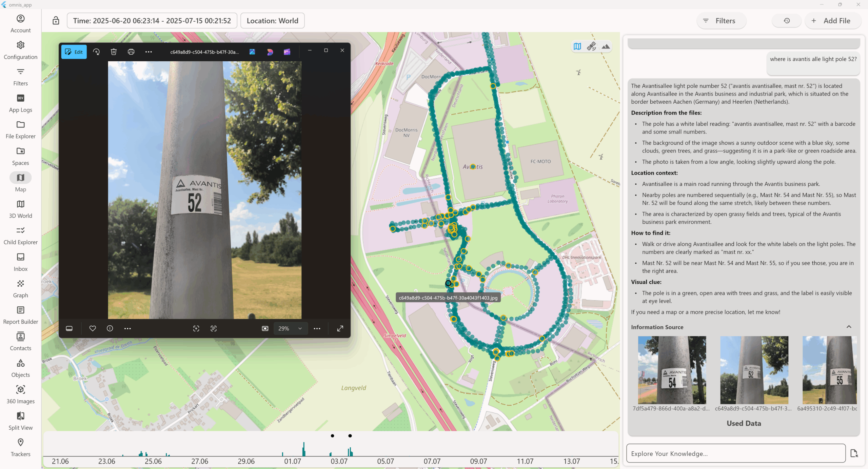Click the Explore Your Knowledge input
The height and width of the screenshot is (469, 868).
736,453
